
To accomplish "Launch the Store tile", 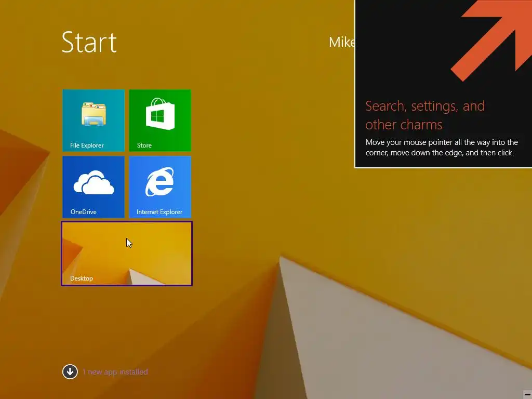I will point(160,121).
